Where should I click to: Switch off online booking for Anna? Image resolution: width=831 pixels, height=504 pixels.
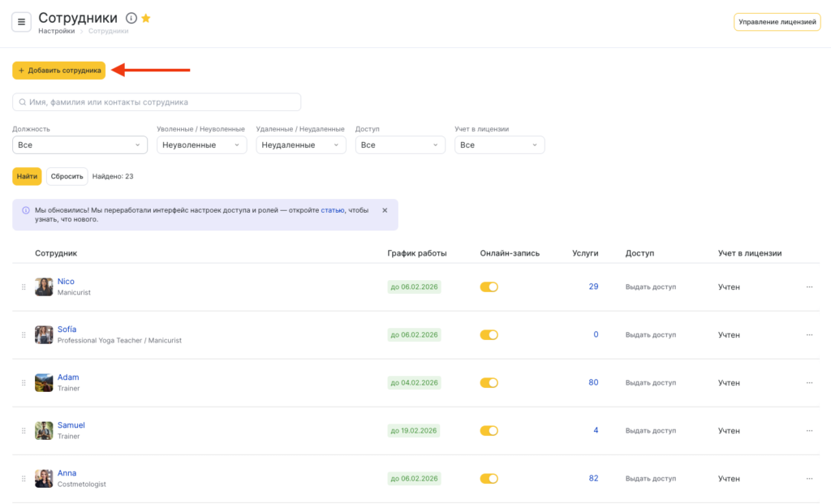(489, 478)
